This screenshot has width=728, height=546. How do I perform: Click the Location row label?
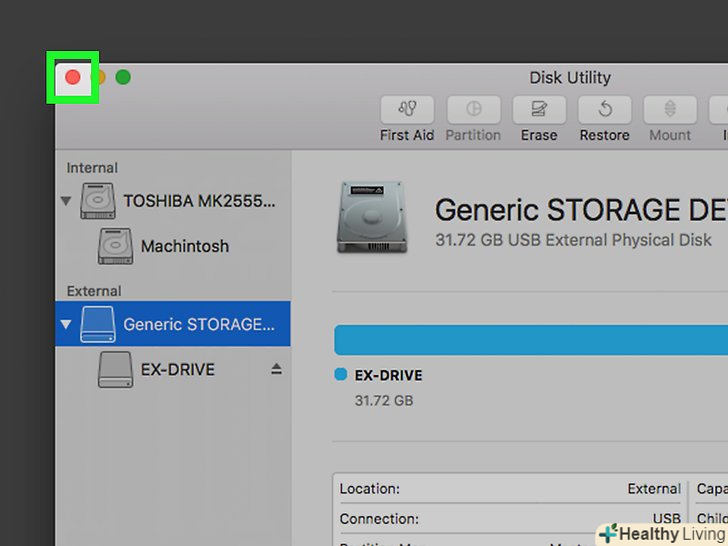pyautogui.click(x=370, y=489)
